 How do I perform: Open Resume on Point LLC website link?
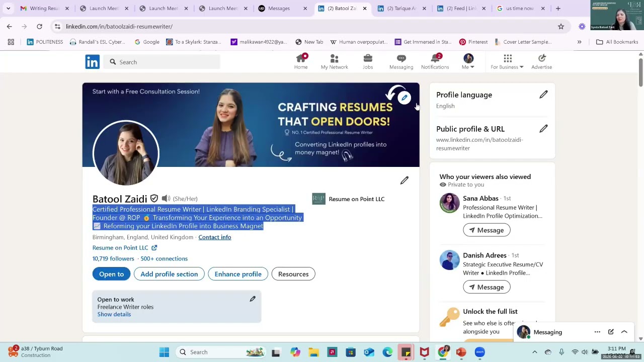tap(124, 248)
